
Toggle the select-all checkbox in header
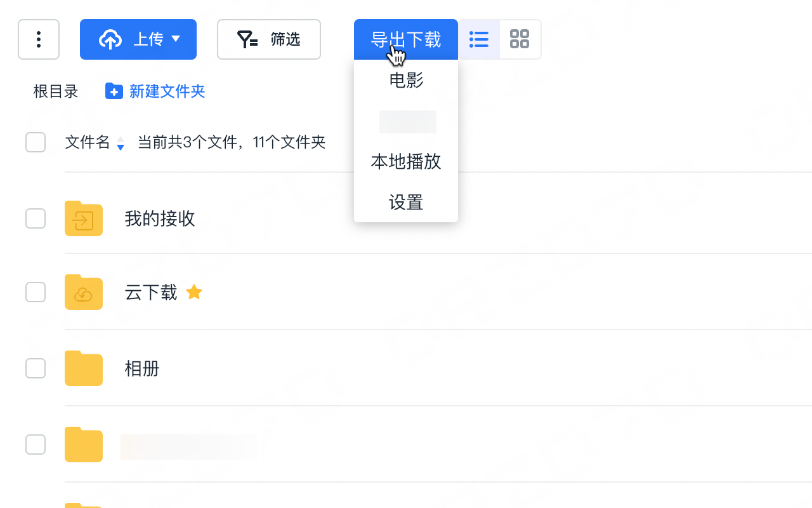36,142
